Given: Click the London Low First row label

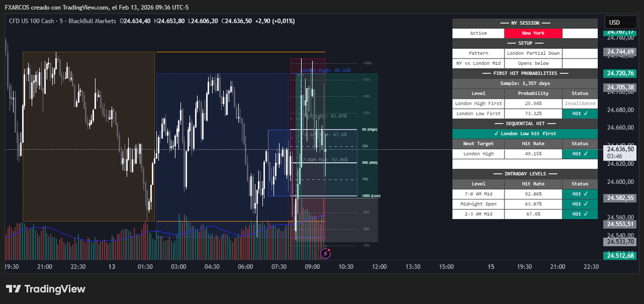Looking at the screenshot, I should [x=479, y=114].
